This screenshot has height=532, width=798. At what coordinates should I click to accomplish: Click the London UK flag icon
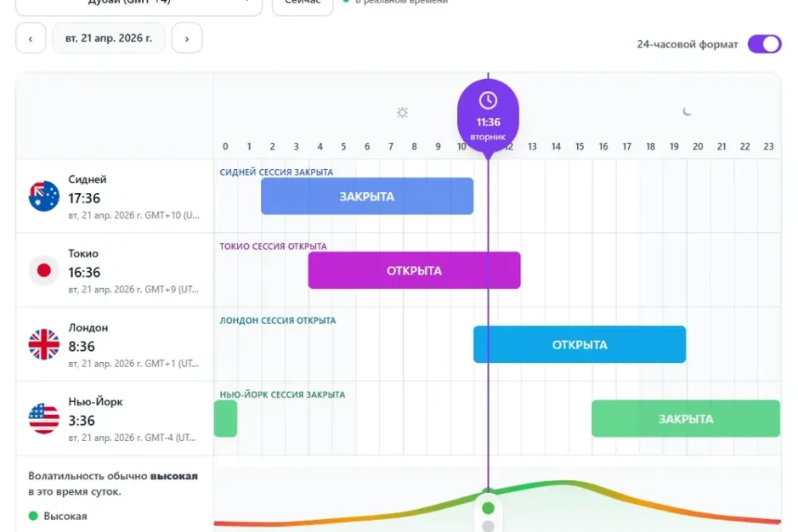point(44,344)
